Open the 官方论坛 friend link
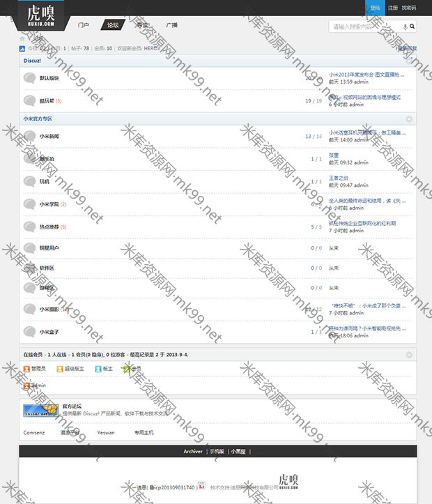The height and width of the screenshot is (504, 432). (x=72, y=406)
